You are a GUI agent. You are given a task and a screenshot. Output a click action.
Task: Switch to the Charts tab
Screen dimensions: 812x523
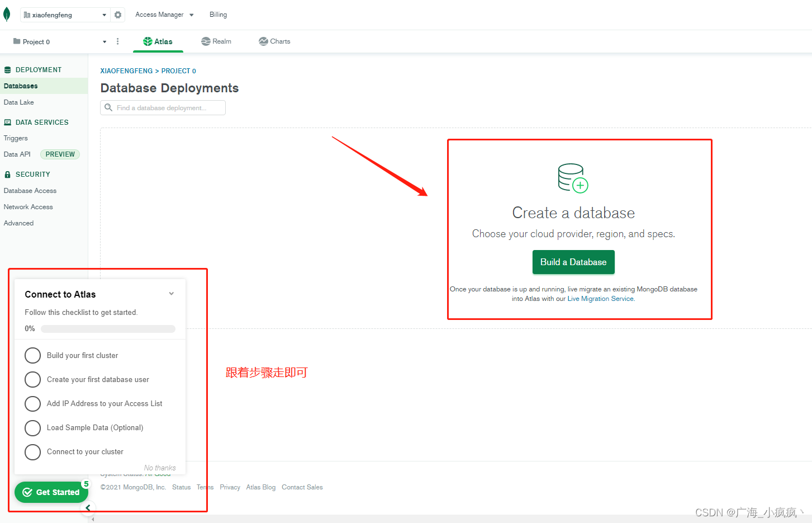(274, 41)
